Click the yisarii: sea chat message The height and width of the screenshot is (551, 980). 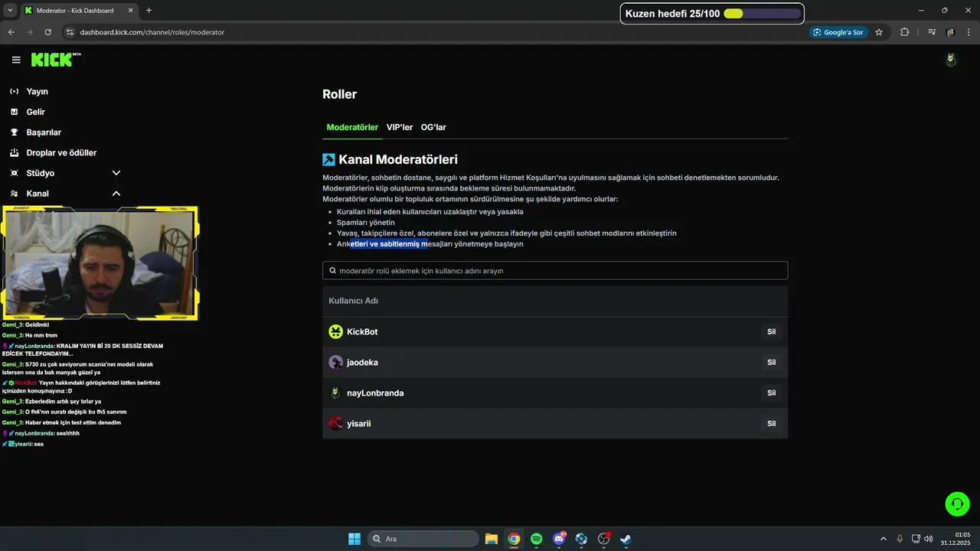pyautogui.click(x=23, y=444)
